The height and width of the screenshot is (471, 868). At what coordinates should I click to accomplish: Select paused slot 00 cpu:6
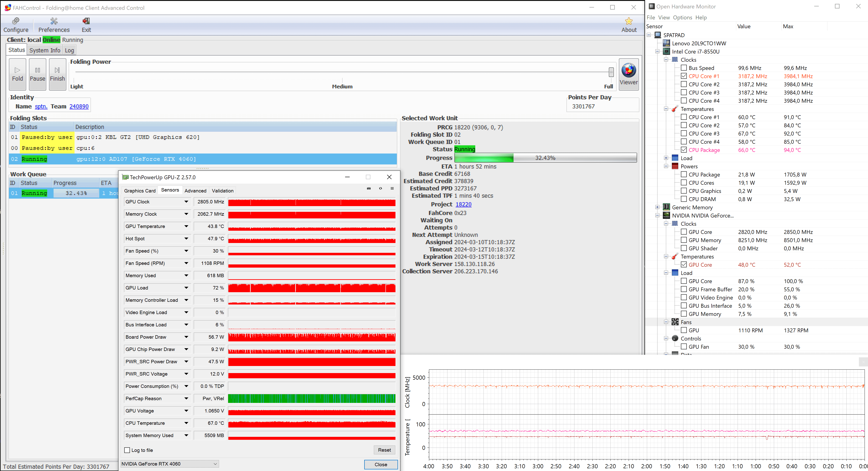click(203, 148)
